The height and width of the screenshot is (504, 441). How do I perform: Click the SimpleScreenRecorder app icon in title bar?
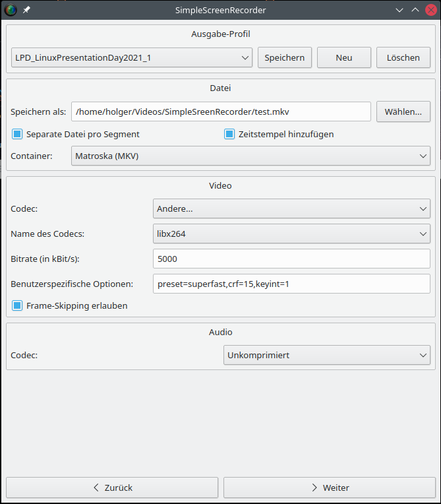pos(11,10)
